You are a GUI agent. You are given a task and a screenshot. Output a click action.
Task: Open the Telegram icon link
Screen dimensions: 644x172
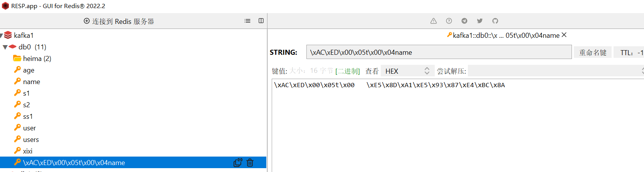tap(464, 21)
